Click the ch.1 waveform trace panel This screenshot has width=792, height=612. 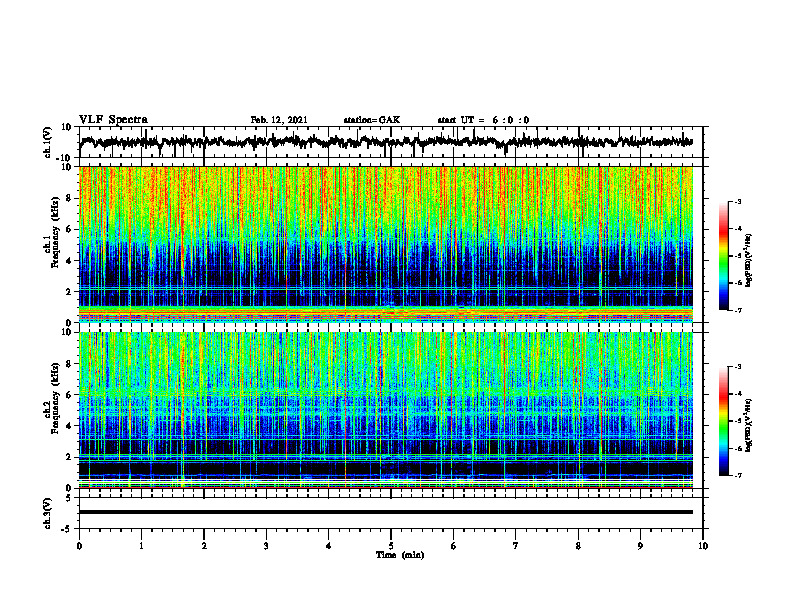(x=391, y=142)
